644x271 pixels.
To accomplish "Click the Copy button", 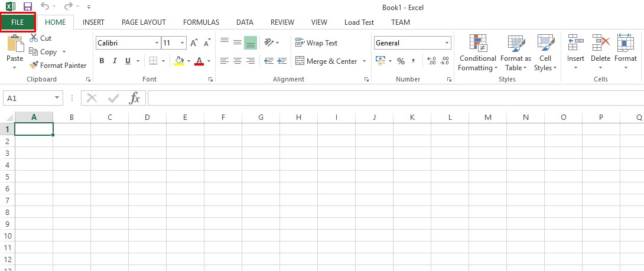I will pyautogui.click(x=44, y=52).
